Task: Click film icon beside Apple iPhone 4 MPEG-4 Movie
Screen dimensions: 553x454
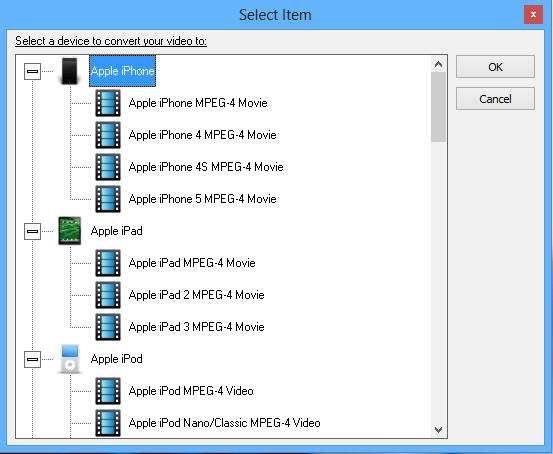Action: coord(108,135)
